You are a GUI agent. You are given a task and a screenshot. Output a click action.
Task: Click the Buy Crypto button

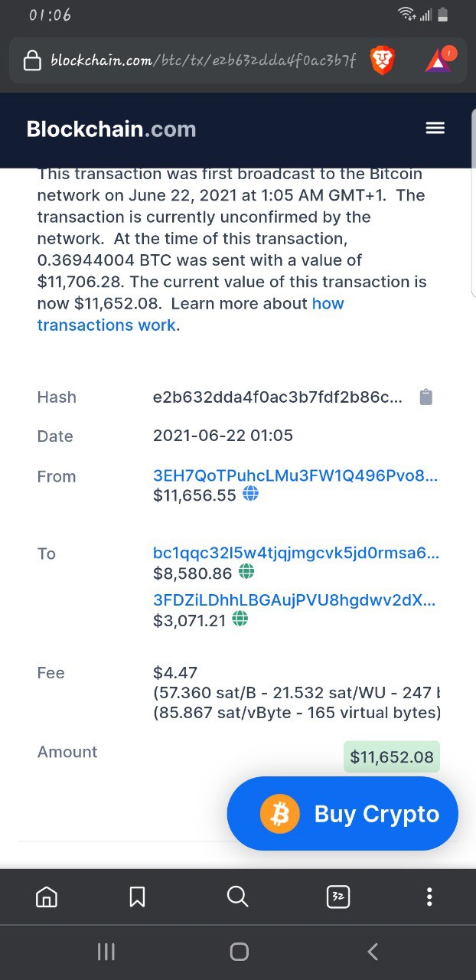(x=343, y=813)
